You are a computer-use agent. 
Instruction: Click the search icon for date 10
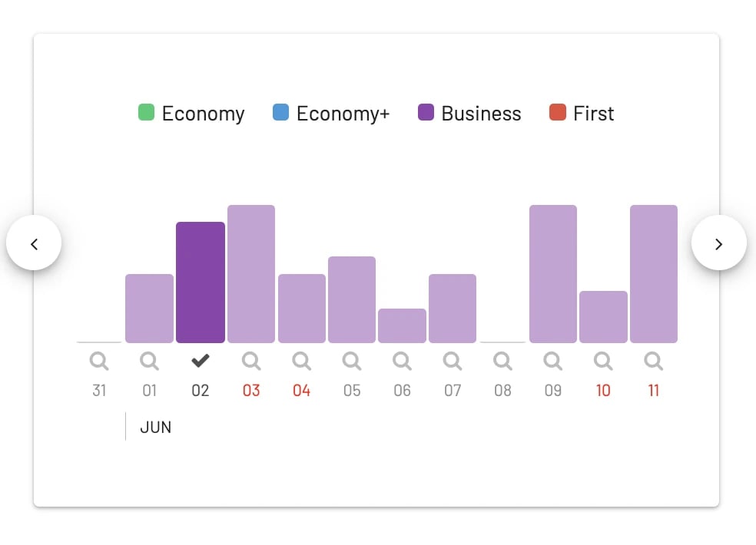pos(603,361)
